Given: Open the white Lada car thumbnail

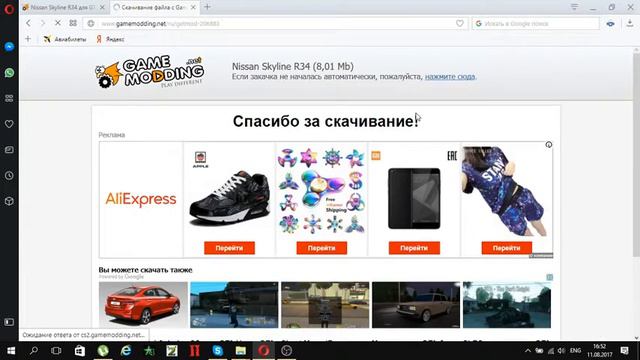Looking at the screenshot, I should (x=416, y=304).
